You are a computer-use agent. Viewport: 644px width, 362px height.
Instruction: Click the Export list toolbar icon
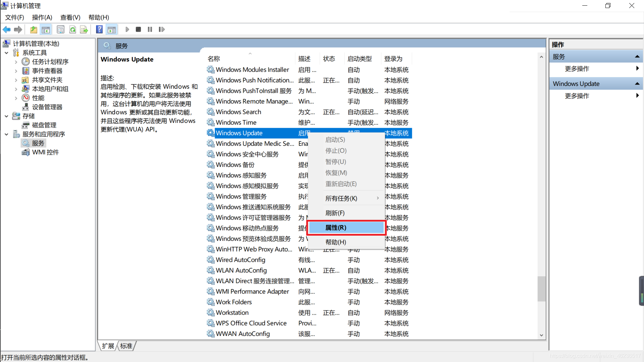(84, 29)
